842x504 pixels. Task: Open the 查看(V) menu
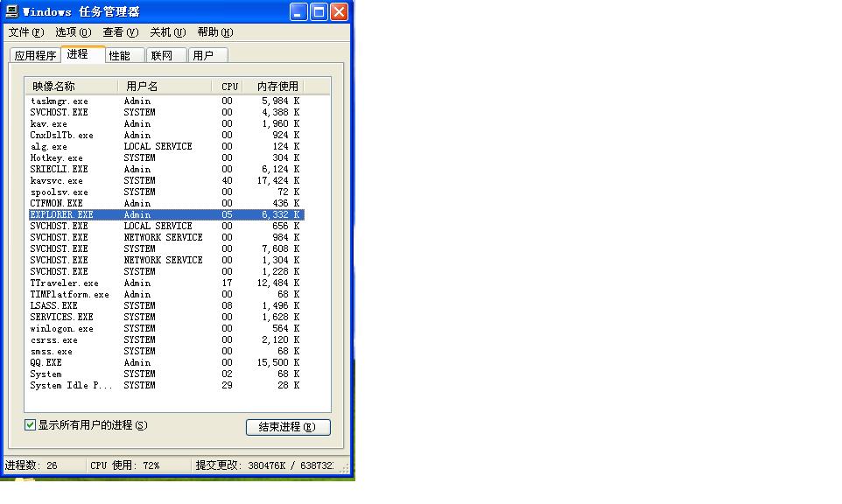[x=120, y=32]
